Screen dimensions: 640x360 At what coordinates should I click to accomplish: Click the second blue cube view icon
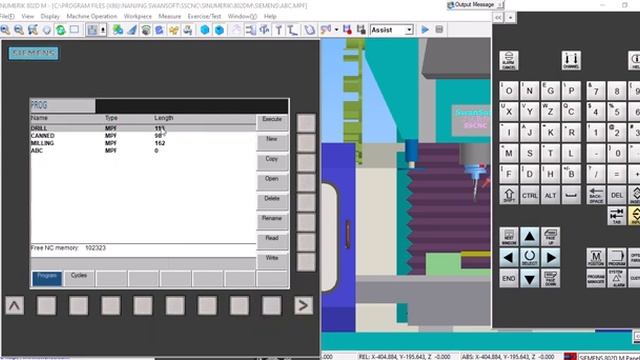tap(219, 30)
